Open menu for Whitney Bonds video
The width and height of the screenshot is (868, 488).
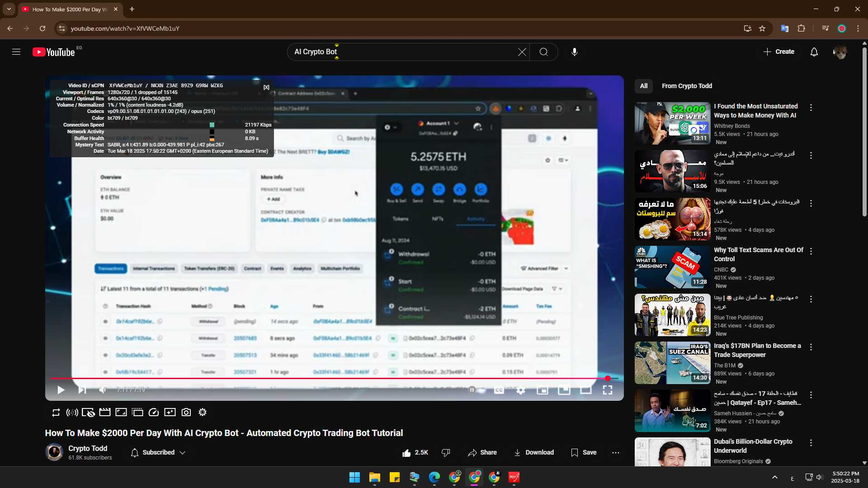tap(811, 108)
